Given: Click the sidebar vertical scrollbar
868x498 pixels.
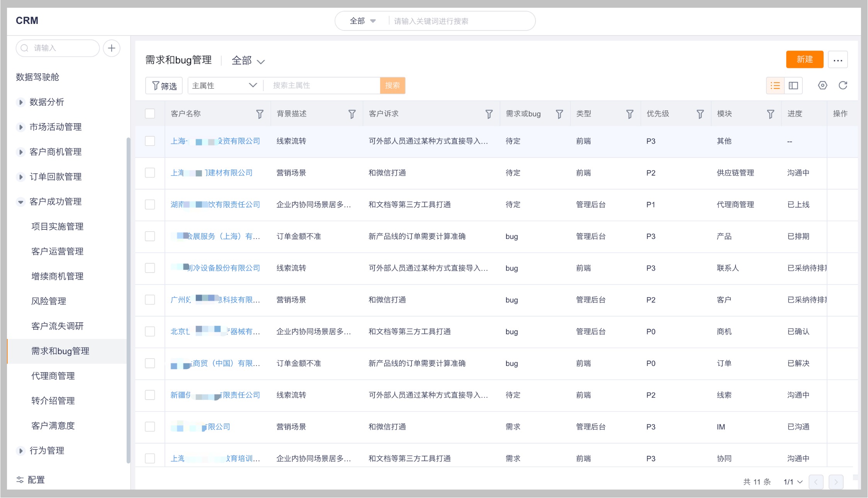Looking at the screenshot, I should point(128,300).
